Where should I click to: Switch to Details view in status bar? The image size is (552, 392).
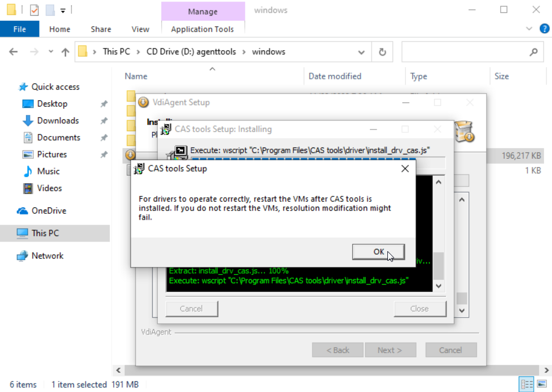pyautogui.click(x=526, y=384)
